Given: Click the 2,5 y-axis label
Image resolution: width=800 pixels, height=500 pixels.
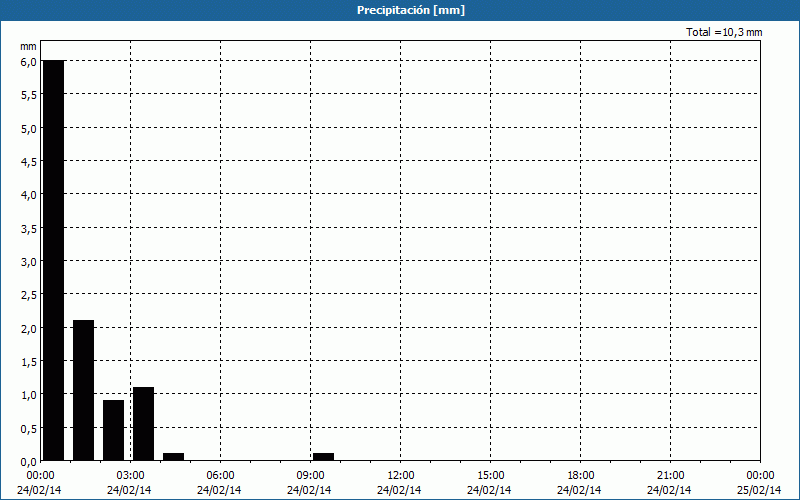Looking at the screenshot, I should (x=29, y=295).
